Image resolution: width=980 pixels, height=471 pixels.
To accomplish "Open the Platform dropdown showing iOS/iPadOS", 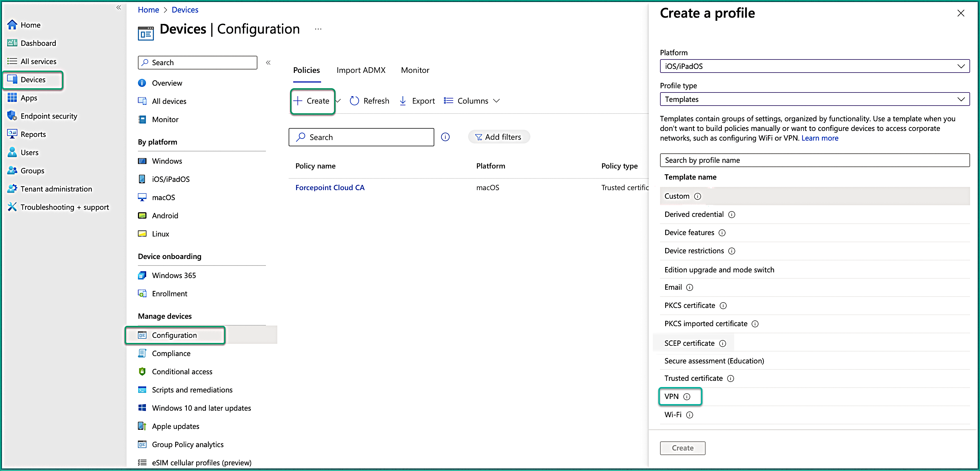I will [814, 66].
